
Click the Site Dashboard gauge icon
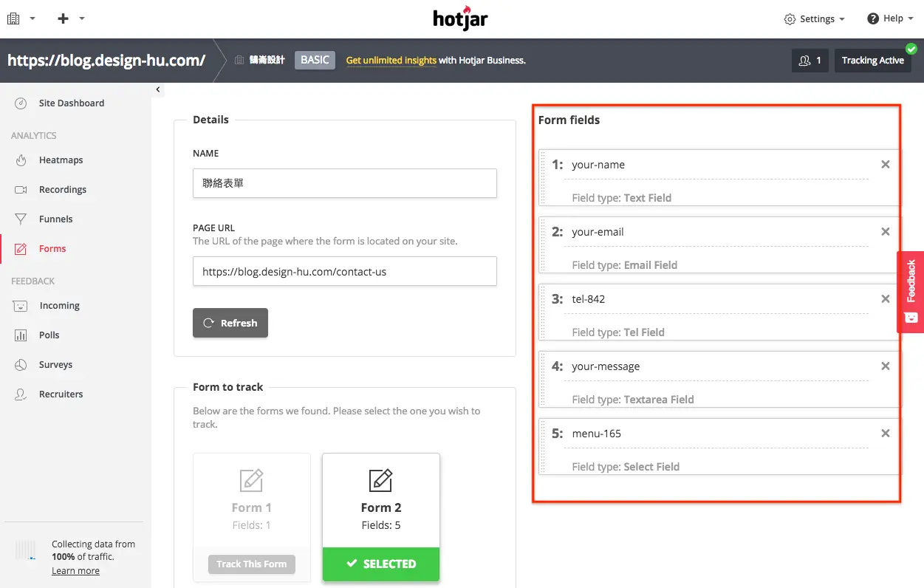(21, 103)
